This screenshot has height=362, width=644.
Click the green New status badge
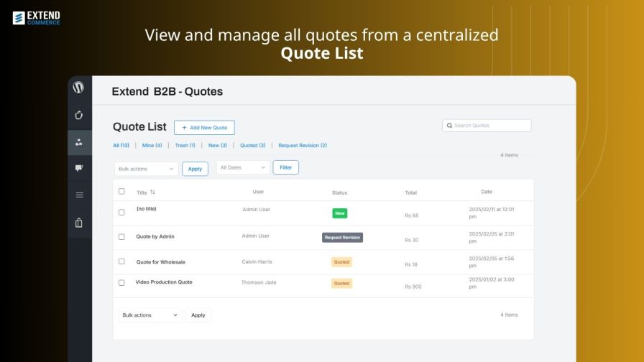340,213
